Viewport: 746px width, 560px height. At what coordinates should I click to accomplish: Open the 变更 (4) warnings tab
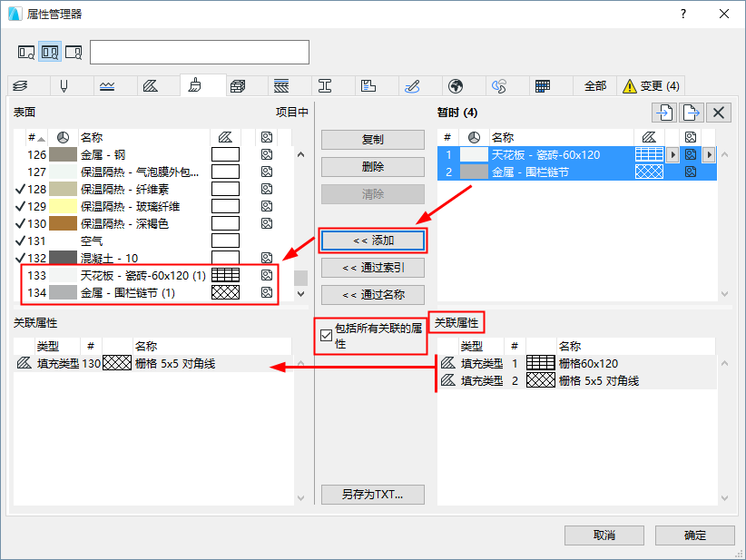click(651, 86)
